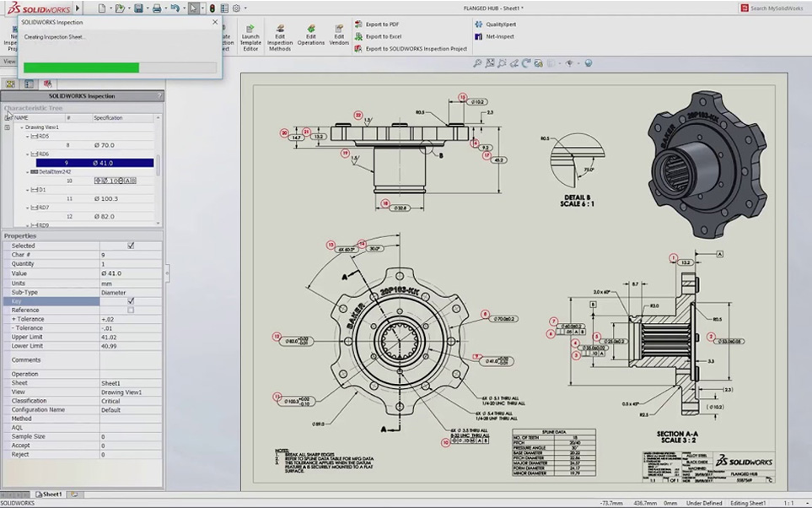Click the New document icon
812x508 pixels.
pyautogui.click(x=102, y=8)
